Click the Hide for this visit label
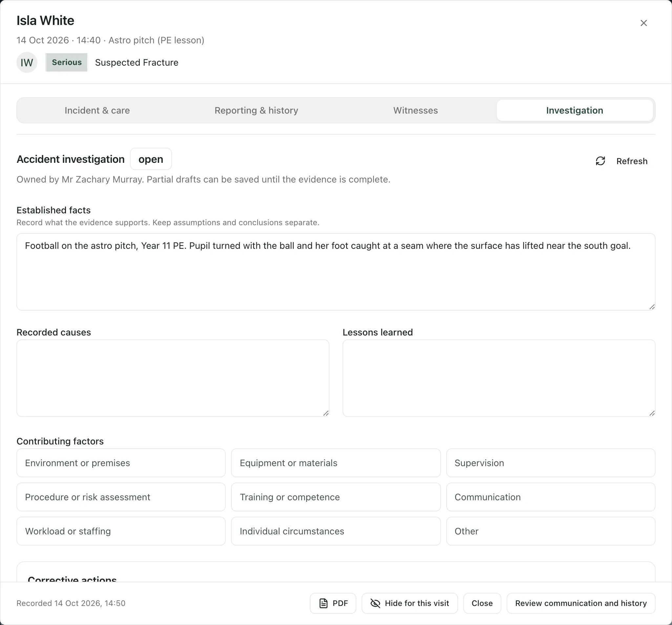Viewport: 672px width, 625px height. tap(417, 603)
